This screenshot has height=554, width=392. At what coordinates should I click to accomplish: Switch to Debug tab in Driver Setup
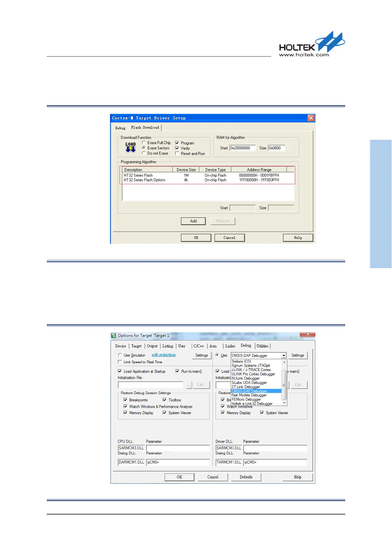[120, 128]
